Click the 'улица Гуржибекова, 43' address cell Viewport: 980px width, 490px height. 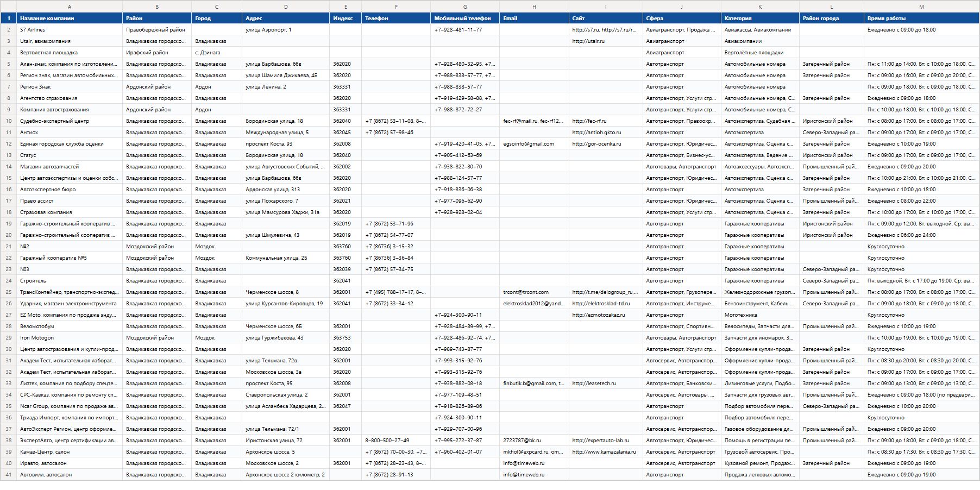[286, 338]
